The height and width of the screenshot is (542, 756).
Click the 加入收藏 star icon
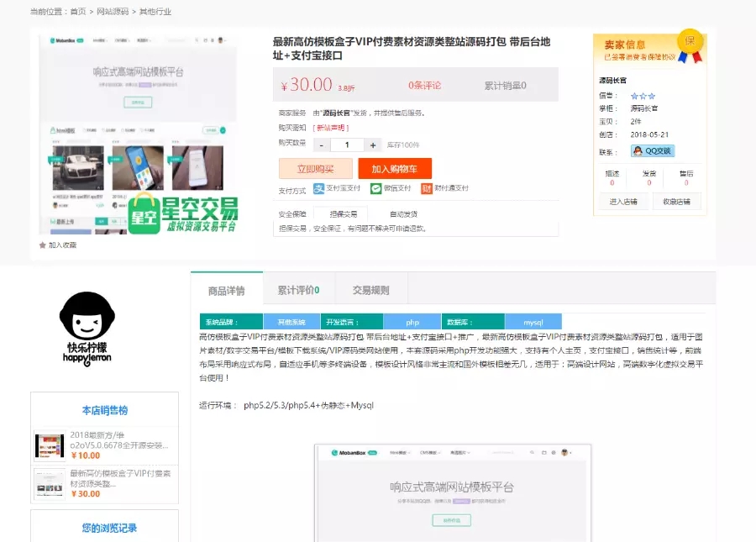pos(43,245)
